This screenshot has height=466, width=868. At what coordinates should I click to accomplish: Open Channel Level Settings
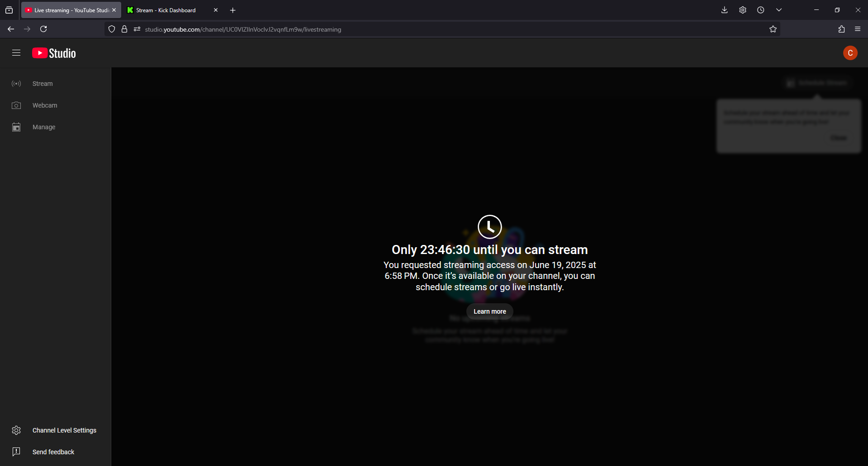point(55,430)
